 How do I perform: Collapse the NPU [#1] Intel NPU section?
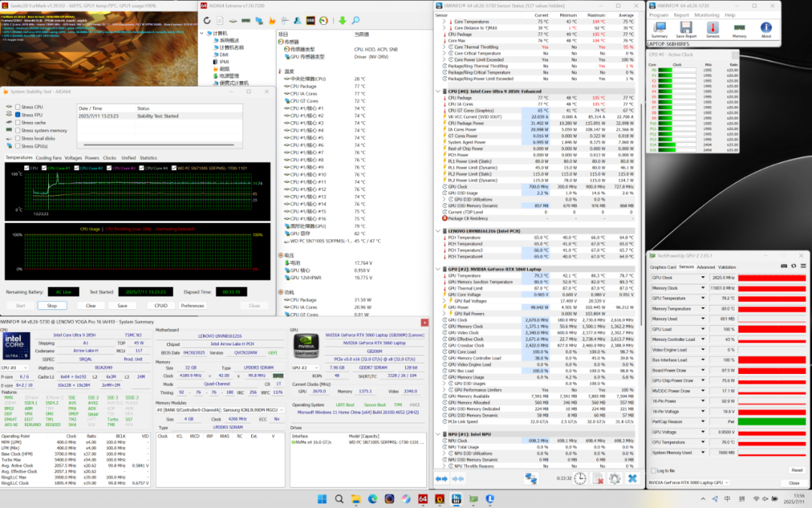(x=438, y=434)
